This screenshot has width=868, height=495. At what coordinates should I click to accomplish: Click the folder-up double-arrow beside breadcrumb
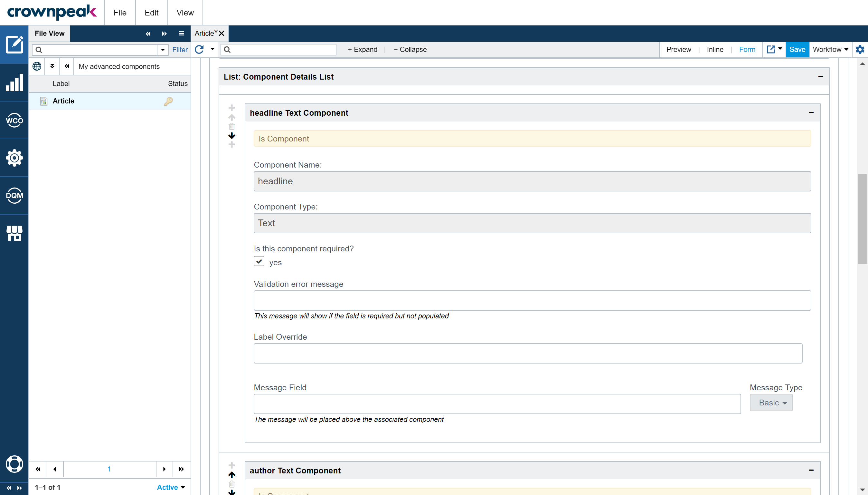click(x=67, y=66)
